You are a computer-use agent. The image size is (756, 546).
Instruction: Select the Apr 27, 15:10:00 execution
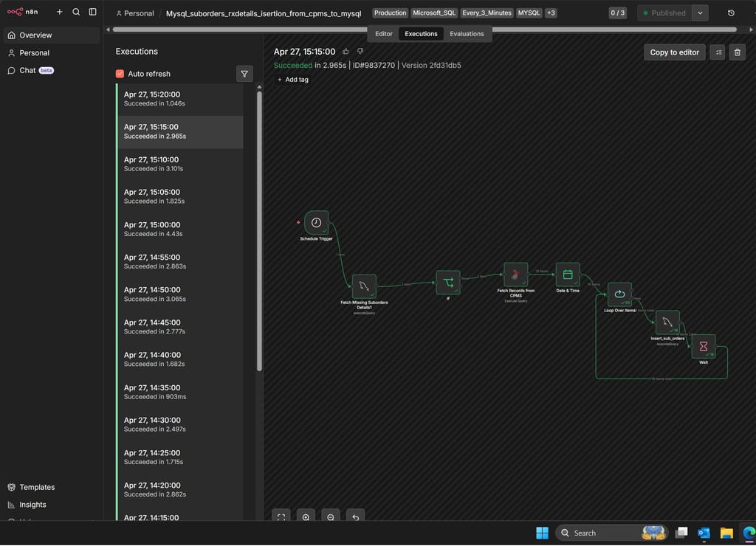179,164
